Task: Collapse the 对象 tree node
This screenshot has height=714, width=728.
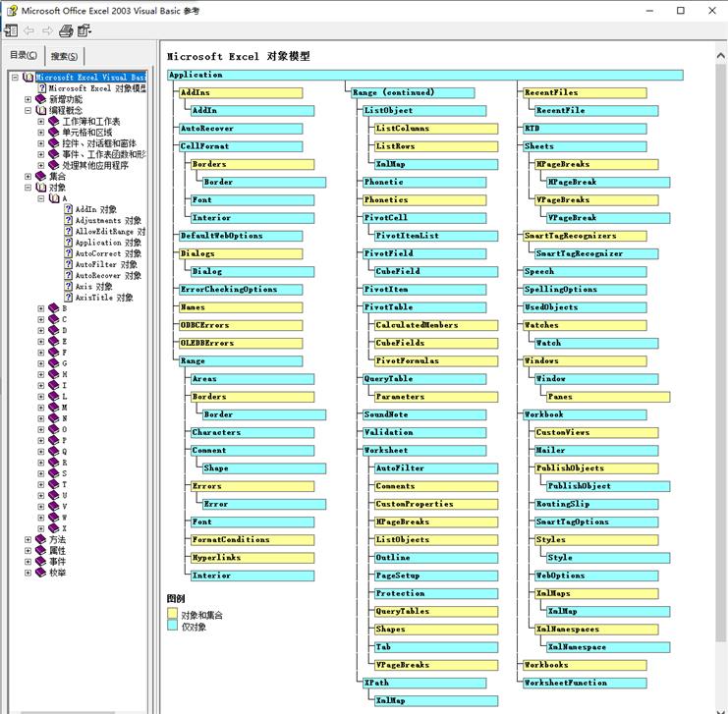Action: [x=28, y=188]
